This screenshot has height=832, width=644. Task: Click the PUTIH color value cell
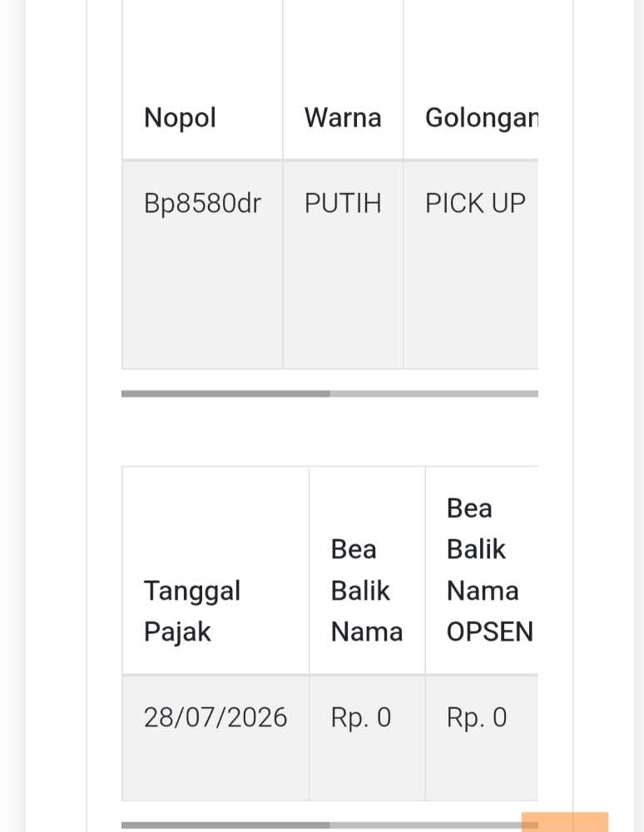pos(343,204)
